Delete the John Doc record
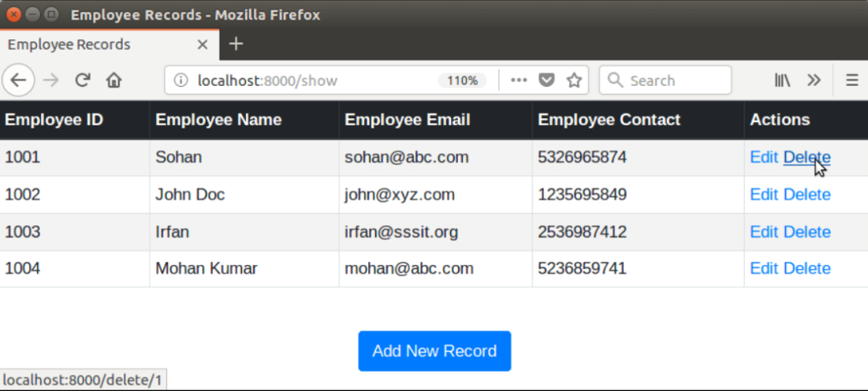This screenshot has height=391, width=868. [807, 194]
